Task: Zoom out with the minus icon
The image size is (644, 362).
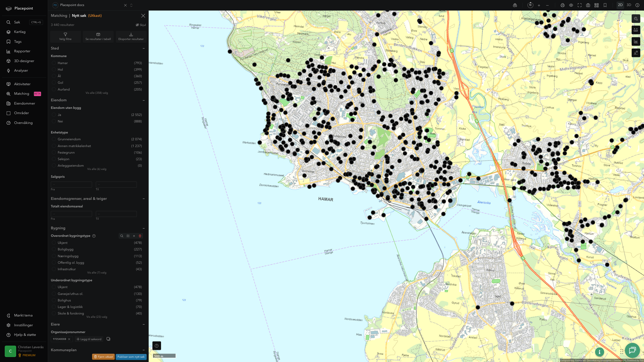Action: pos(547,5)
